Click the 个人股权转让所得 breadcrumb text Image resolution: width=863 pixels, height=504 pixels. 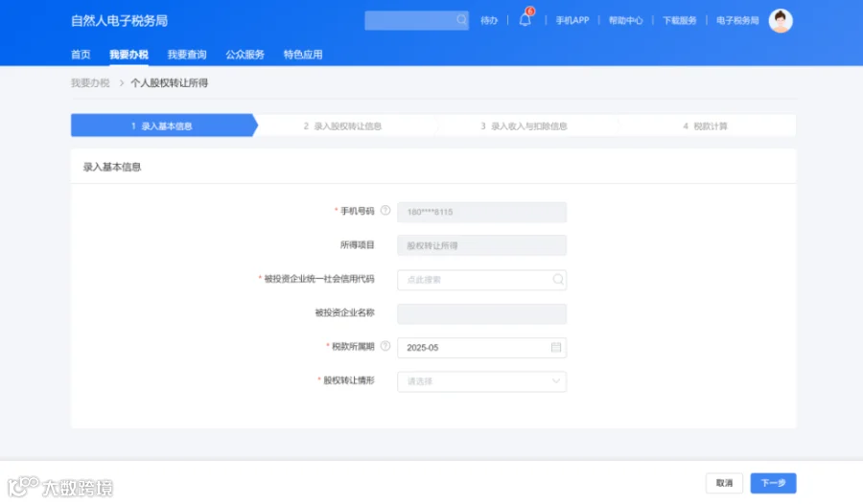pos(169,83)
